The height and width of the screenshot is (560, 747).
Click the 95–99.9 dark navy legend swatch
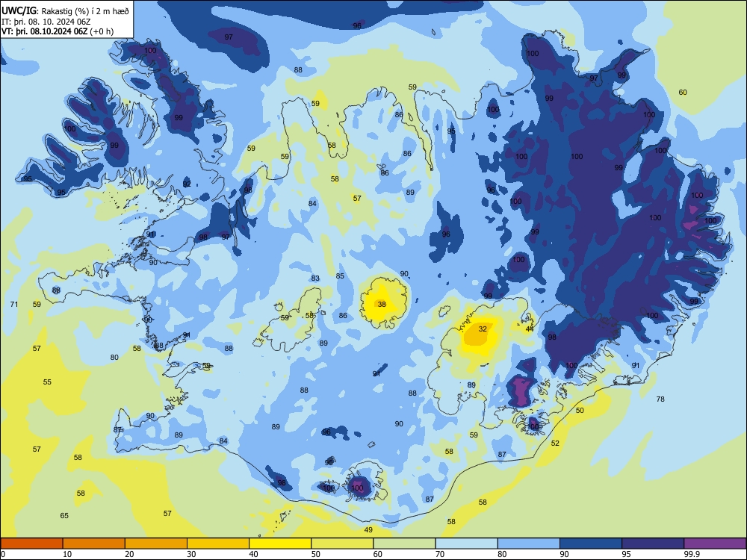(653, 544)
